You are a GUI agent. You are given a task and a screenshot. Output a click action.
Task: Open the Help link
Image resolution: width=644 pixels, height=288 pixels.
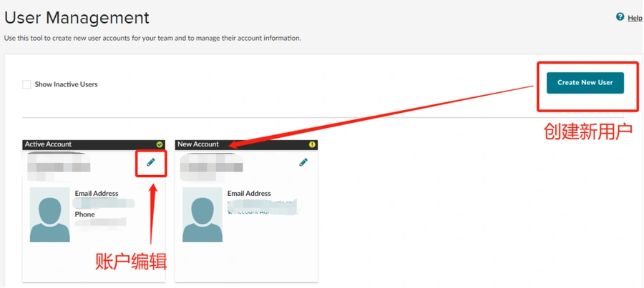[x=635, y=18]
